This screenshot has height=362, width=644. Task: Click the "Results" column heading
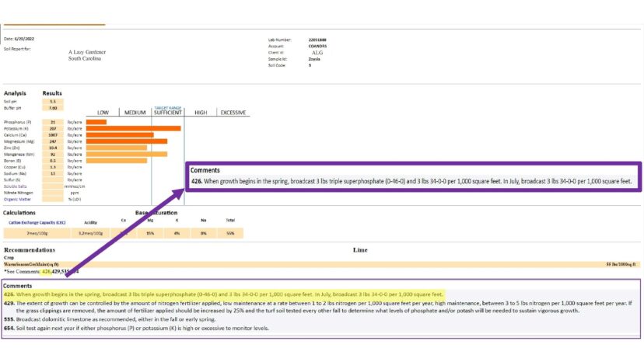52,93
